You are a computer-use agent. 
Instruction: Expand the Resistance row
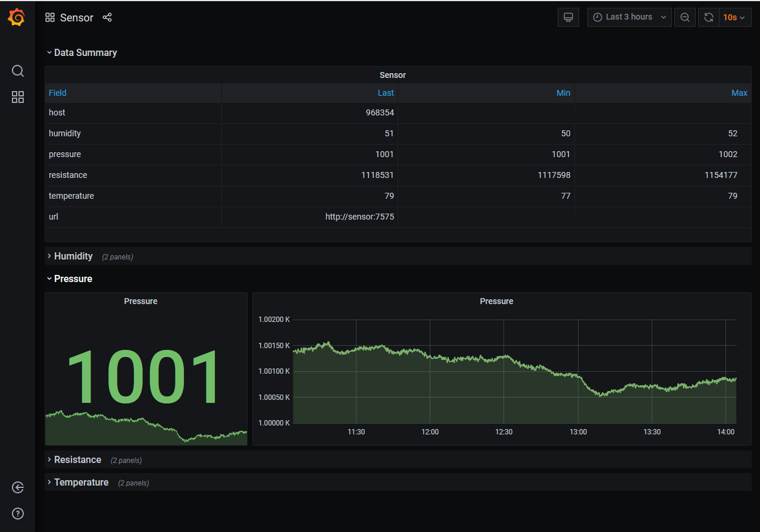(77, 459)
